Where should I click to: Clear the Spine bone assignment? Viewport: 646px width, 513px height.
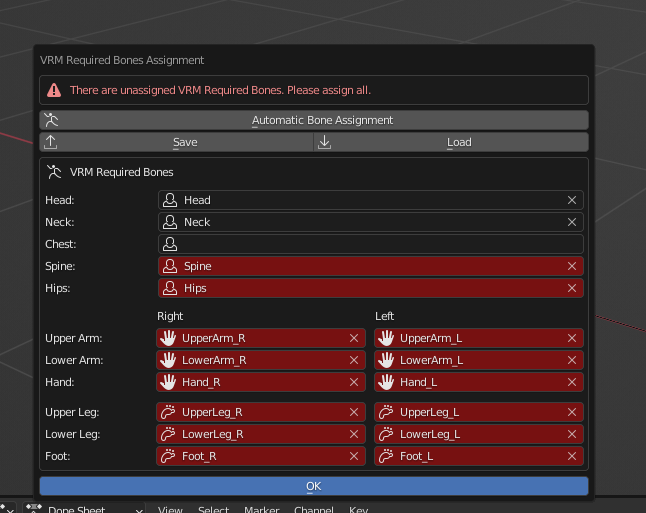(x=572, y=266)
